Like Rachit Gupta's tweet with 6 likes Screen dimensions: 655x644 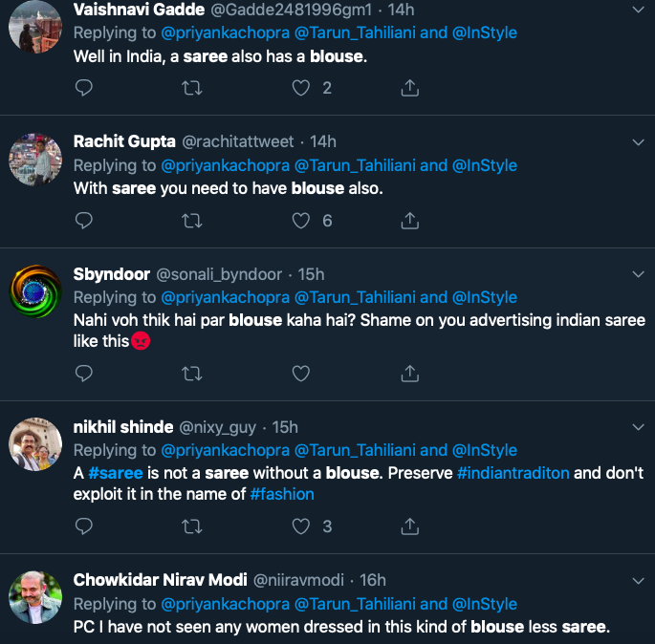pos(301,221)
